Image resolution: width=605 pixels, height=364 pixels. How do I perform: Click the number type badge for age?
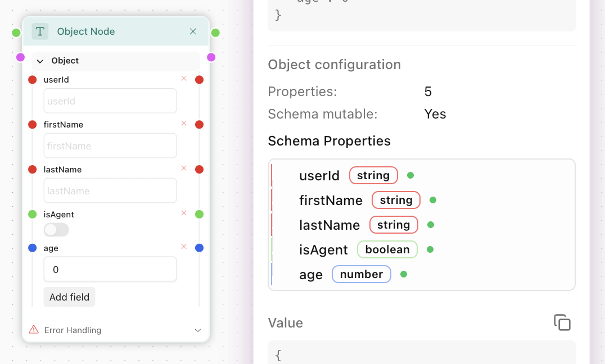pos(361,274)
